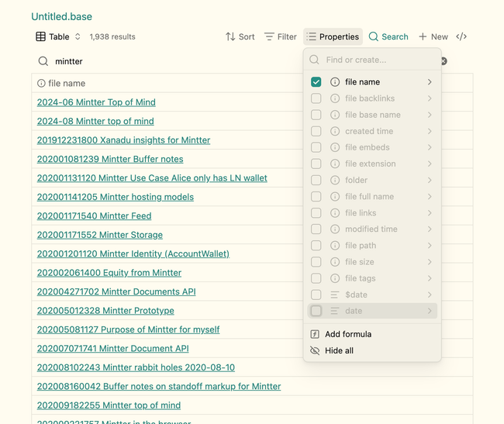
Task: Expand the file name property chevron
Action: pos(430,82)
